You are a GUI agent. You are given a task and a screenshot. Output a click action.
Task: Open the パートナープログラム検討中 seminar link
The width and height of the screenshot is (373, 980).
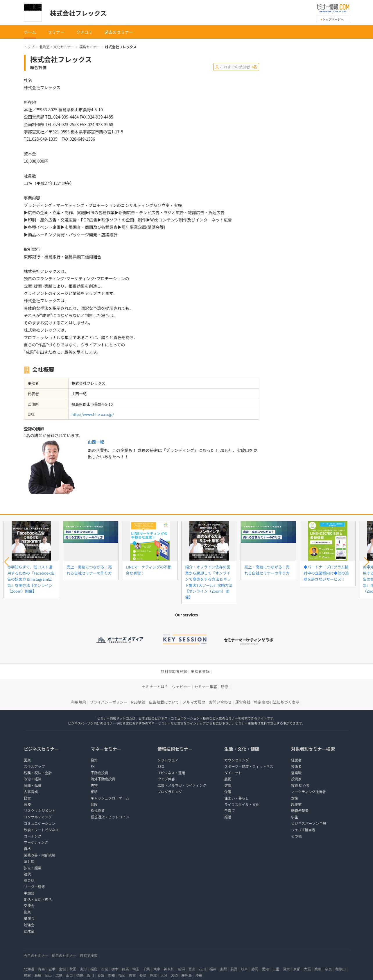[326, 573]
